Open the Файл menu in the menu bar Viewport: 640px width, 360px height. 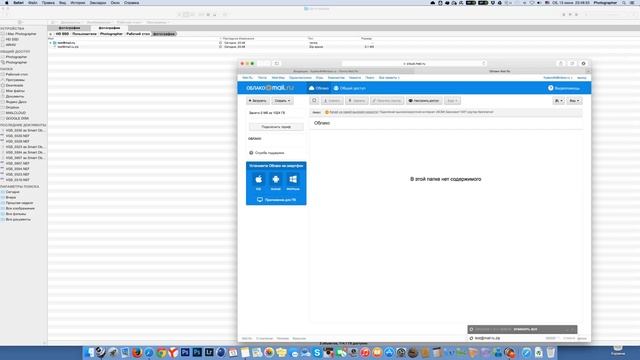coord(33,2)
